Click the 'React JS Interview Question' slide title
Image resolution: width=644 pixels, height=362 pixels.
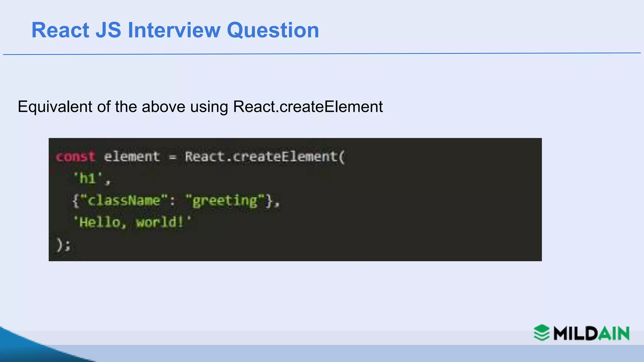coord(175,30)
